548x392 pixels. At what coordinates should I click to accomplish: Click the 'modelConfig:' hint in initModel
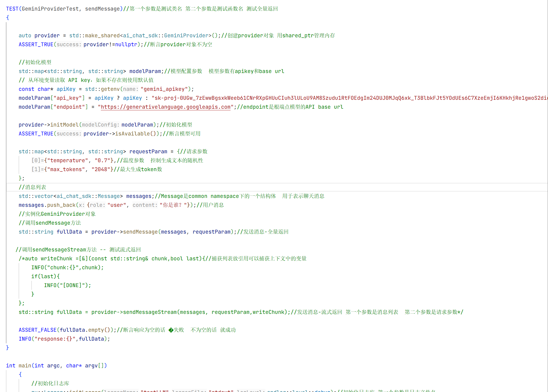100,125
